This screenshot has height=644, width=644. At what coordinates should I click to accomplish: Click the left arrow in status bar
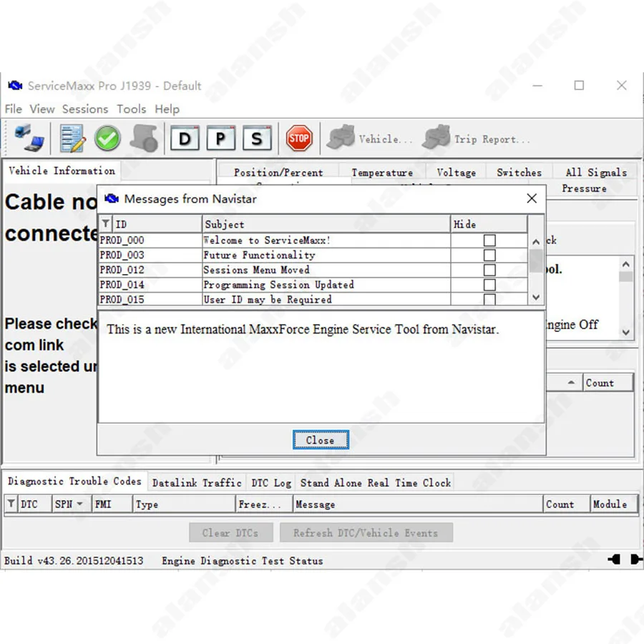[614, 559]
